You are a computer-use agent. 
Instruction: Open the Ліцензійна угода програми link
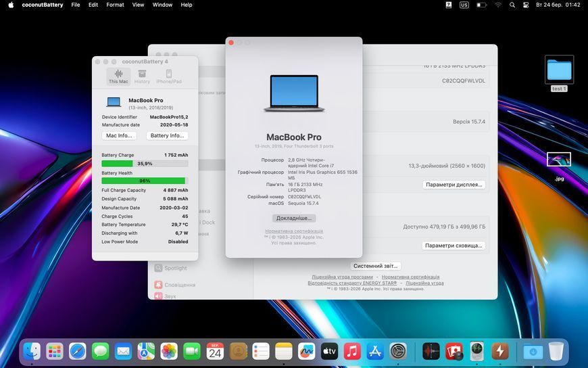click(343, 277)
